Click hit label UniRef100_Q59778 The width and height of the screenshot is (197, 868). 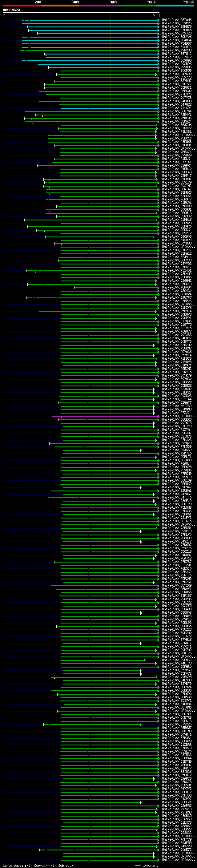[177, 78]
